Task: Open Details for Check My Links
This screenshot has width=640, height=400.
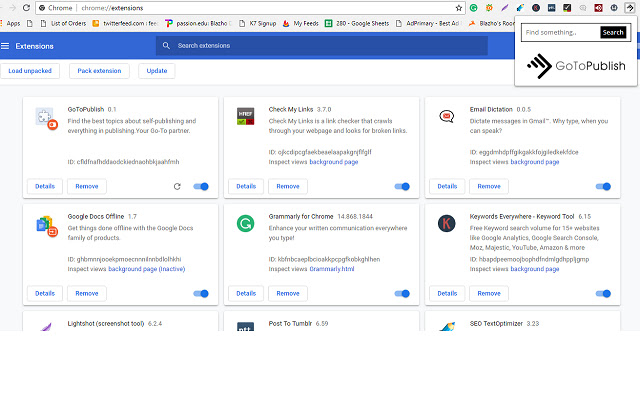Action: point(246,187)
